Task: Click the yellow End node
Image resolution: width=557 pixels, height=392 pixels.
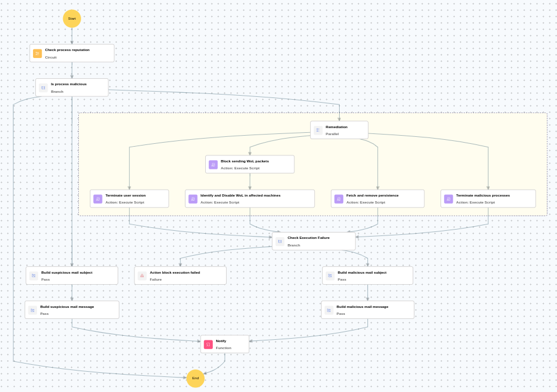Action: (x=195, y=378)
